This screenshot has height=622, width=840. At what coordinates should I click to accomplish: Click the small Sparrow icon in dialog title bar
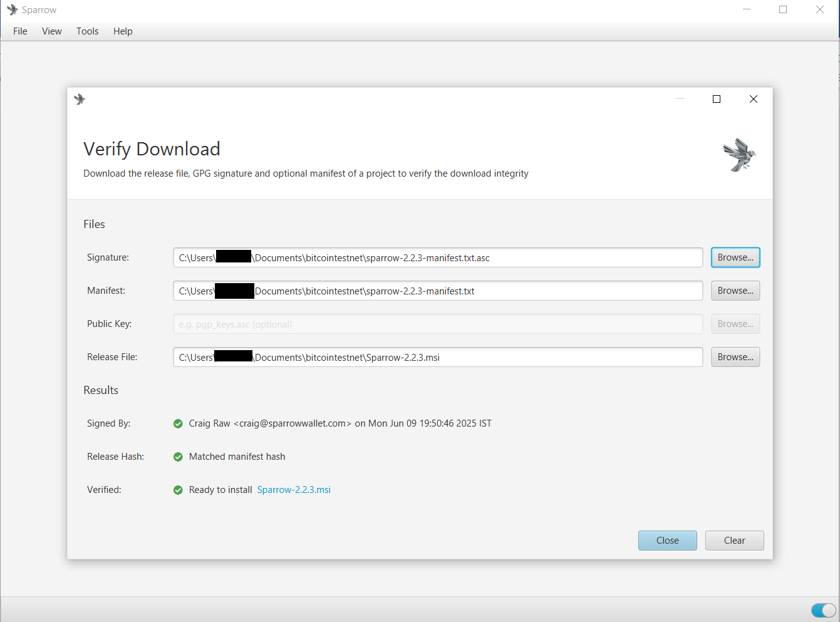(x=80, y=99)
